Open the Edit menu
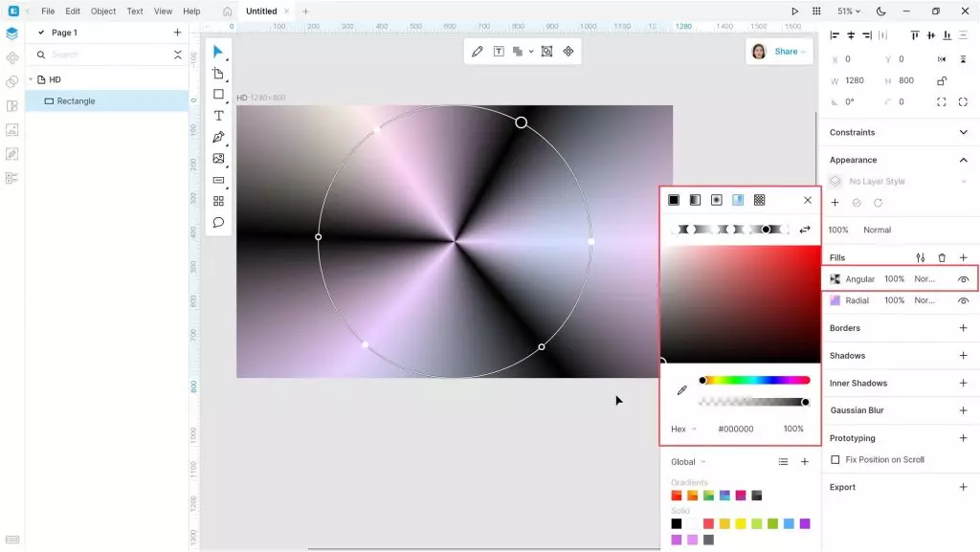980x552 pixels. [73, 11]
